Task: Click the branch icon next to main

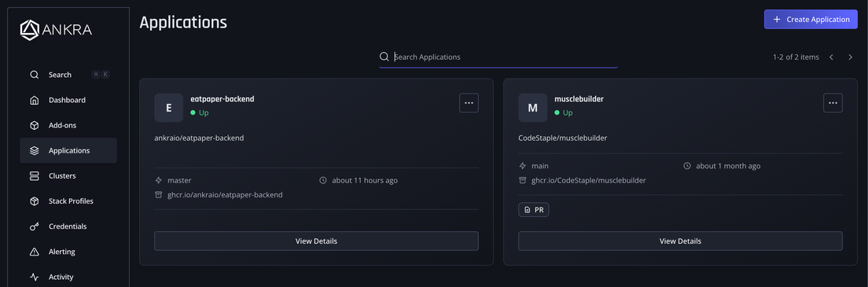Action: pyautogui.click(x=522, y=166)
